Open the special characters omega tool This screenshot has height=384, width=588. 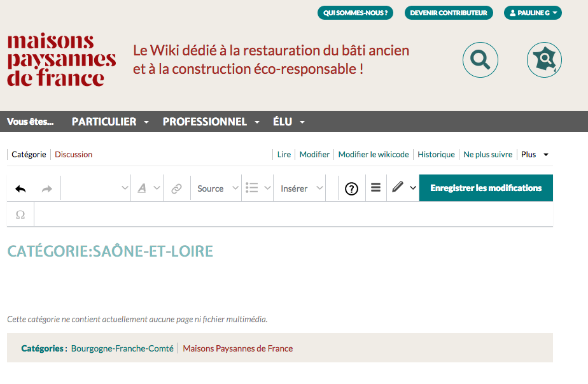[20, 215]
